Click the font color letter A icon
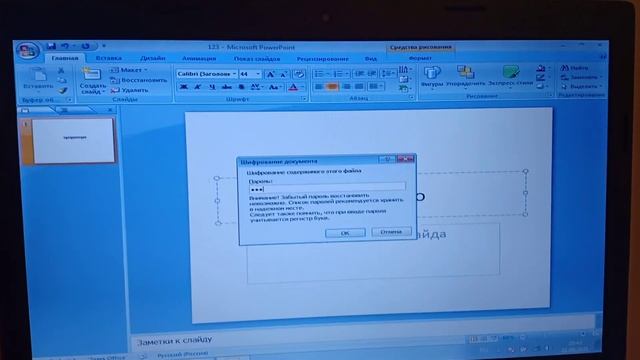 (x=293, y=87)
